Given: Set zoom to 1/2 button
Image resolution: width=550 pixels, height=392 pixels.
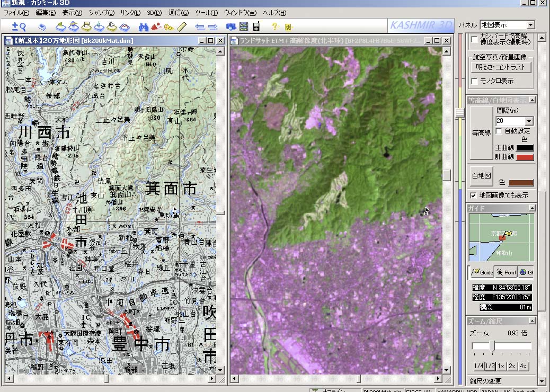Looking at the screenshot, I should [x=490, y=366].
